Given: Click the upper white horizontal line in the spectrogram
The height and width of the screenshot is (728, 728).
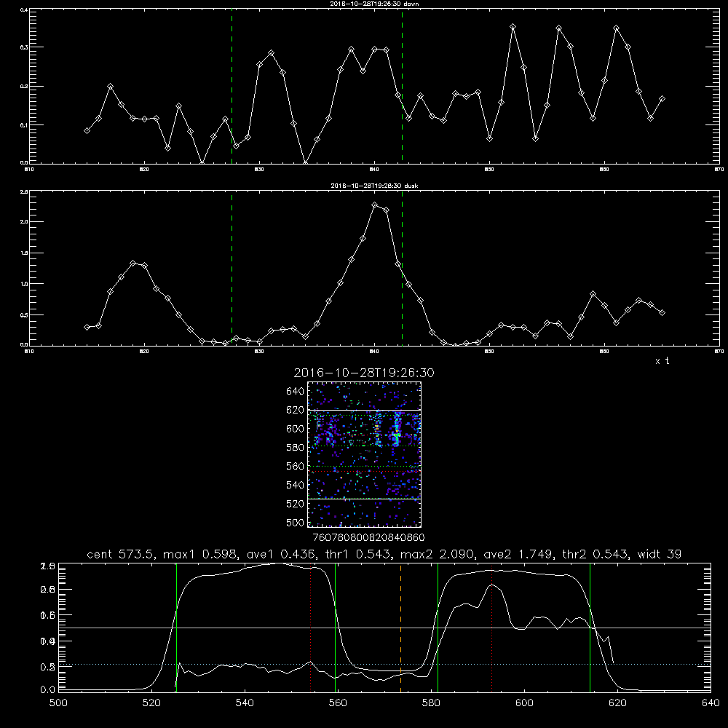Looking at the screenshot, I should (x=364, y=410).
